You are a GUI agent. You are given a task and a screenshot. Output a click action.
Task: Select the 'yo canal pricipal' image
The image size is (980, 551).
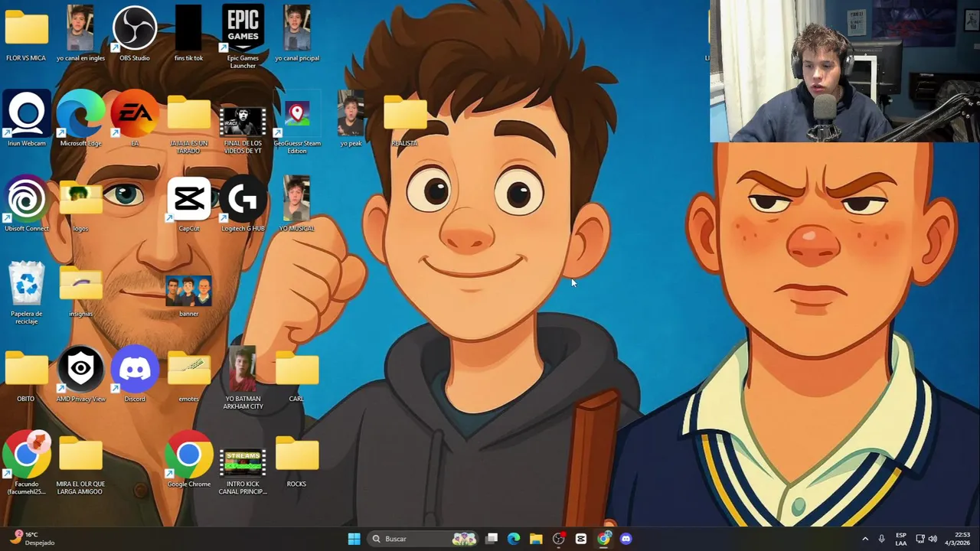[297, 34]
